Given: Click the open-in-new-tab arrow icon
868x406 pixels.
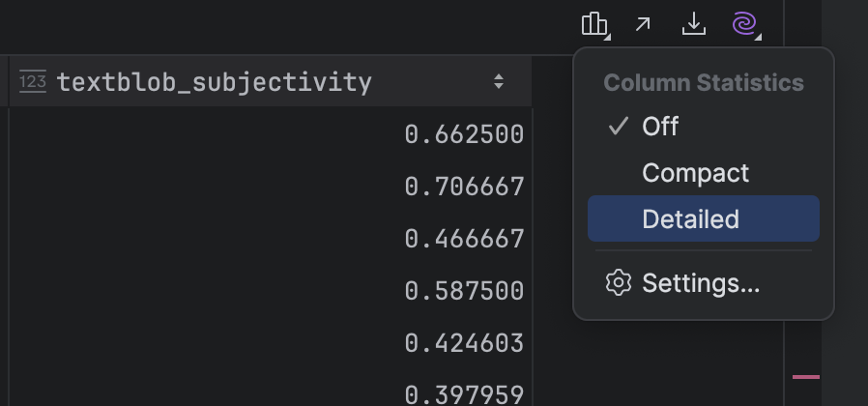Looking at the screenshot, I should coord(643,24).
